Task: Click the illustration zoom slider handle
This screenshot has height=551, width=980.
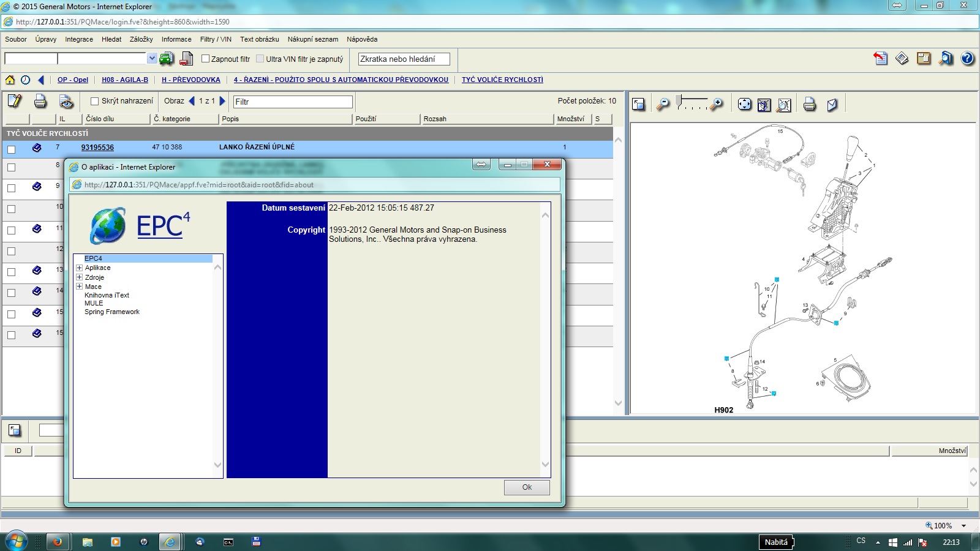Action: click(x=679, y=102)
